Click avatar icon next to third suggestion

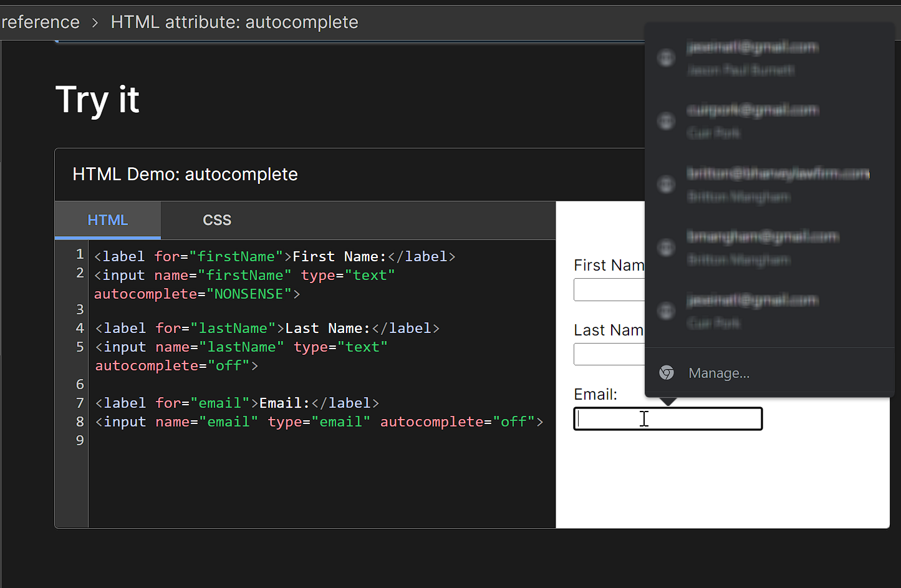(666, 185)
